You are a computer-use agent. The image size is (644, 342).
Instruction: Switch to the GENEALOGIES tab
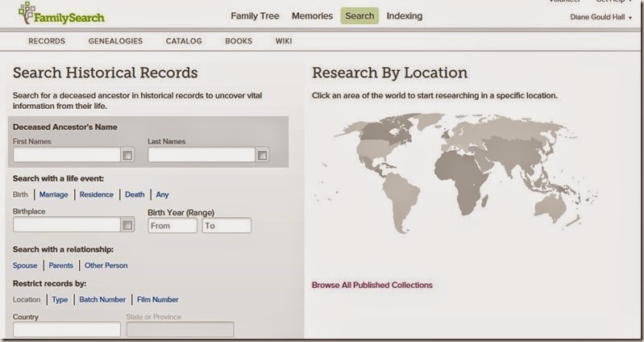pyautogui.click(x=115, y=41)
